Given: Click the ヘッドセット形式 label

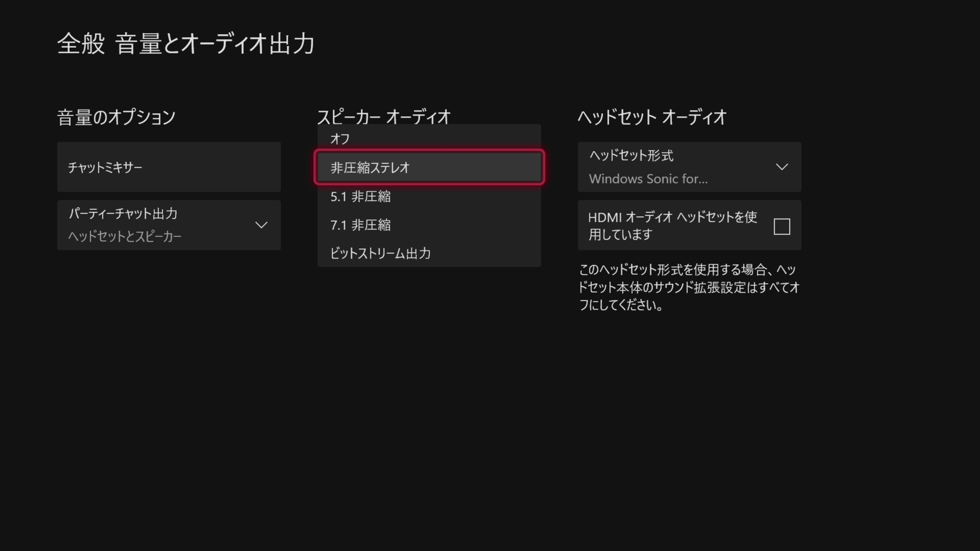Looking at the screenshot, I should [x=631, y=156].
